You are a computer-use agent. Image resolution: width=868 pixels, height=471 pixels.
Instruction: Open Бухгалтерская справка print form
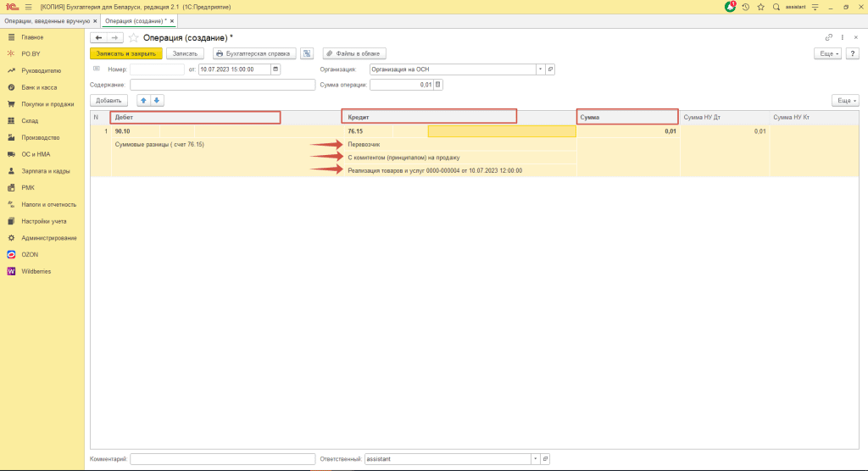point(254,53)
